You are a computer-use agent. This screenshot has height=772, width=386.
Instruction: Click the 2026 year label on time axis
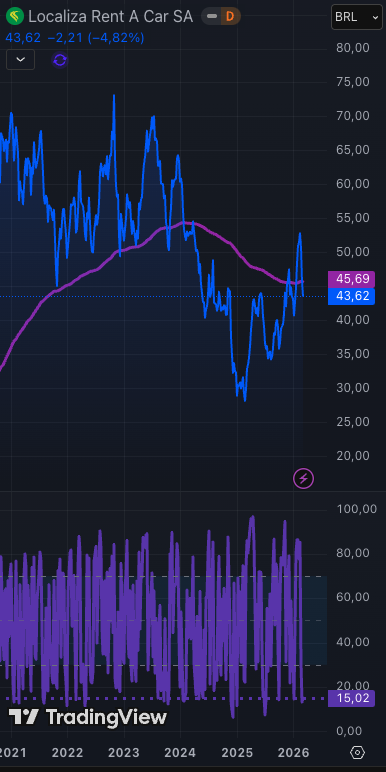(x=293, y=753)
